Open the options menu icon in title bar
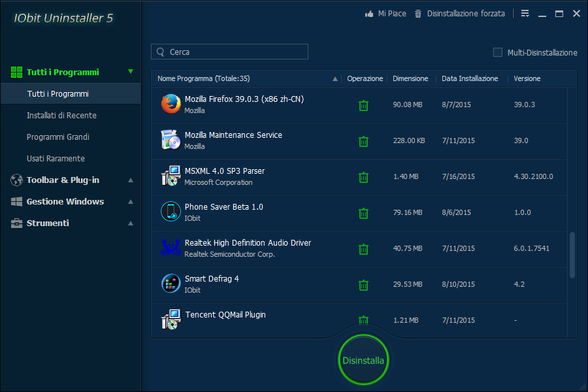Image resolution: width=588 pixels, height=392 pixels. [x=525, y=14]
